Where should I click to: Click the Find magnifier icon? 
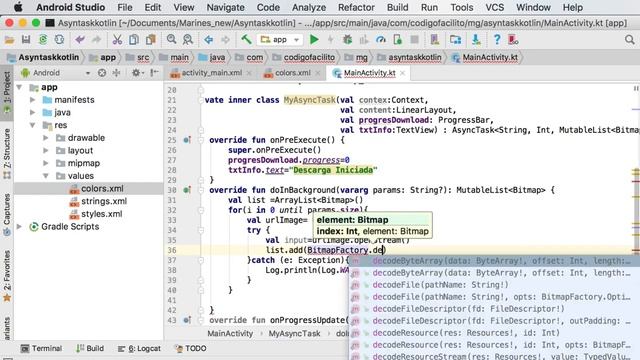(171, 40)
